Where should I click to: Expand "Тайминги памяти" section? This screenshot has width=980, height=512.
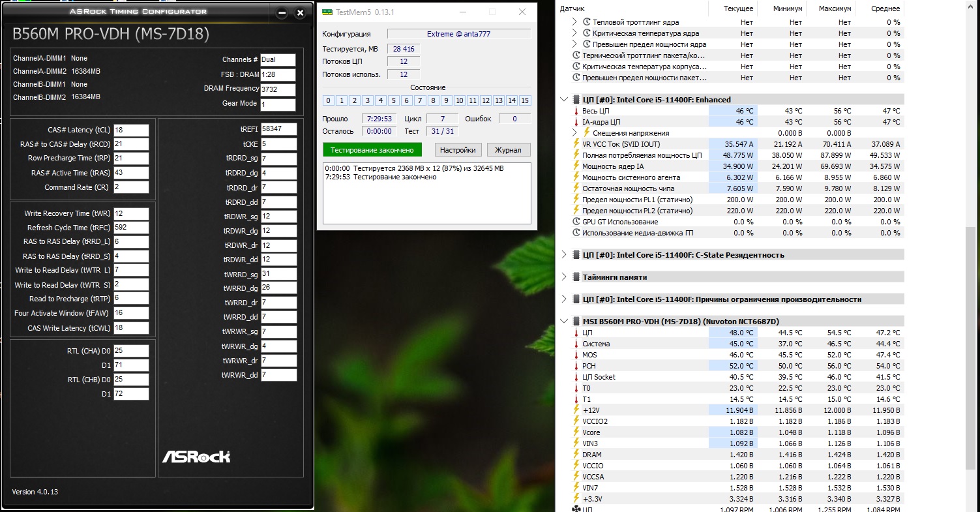click(x=565, y=277)
